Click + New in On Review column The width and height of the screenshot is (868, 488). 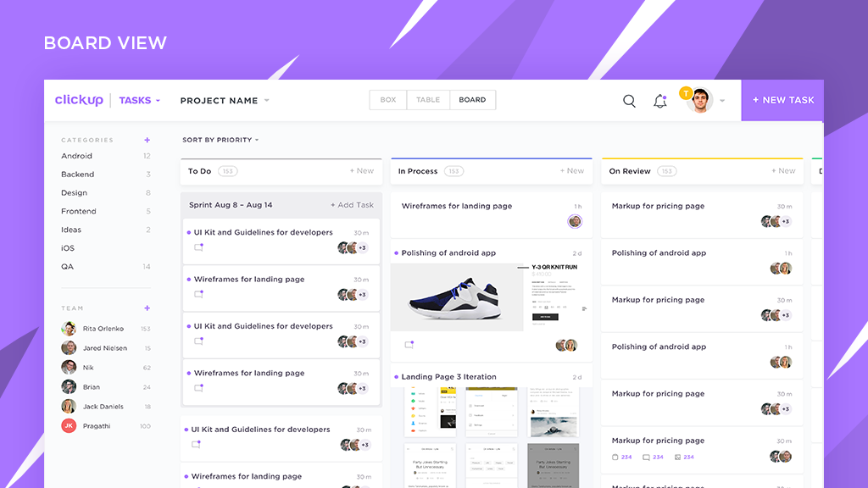point(783,171)
